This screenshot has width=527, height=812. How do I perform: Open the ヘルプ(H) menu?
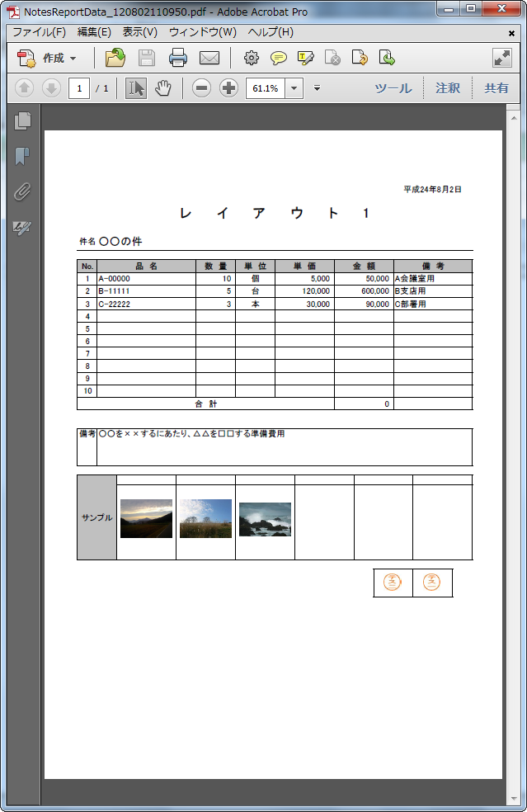[x=271, y=32]
